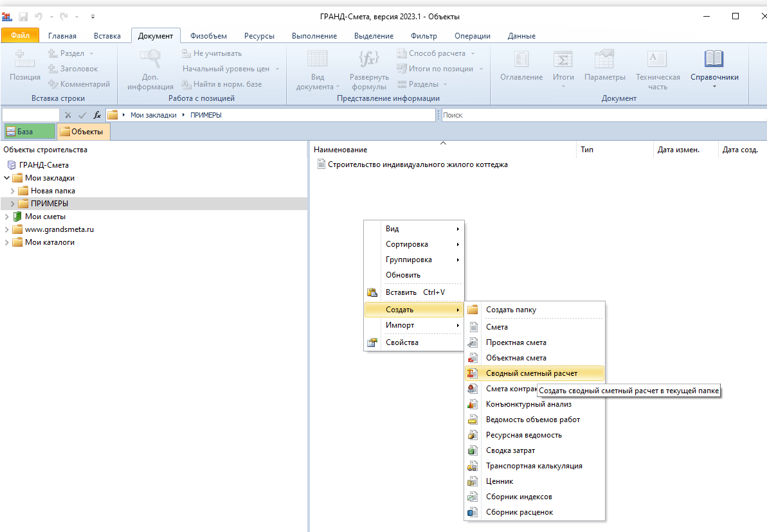Click the Позиция insert icon
Image resolution: width=767 pixels, height=532 pixels.
pyautogui.click(x=24, y=59)
